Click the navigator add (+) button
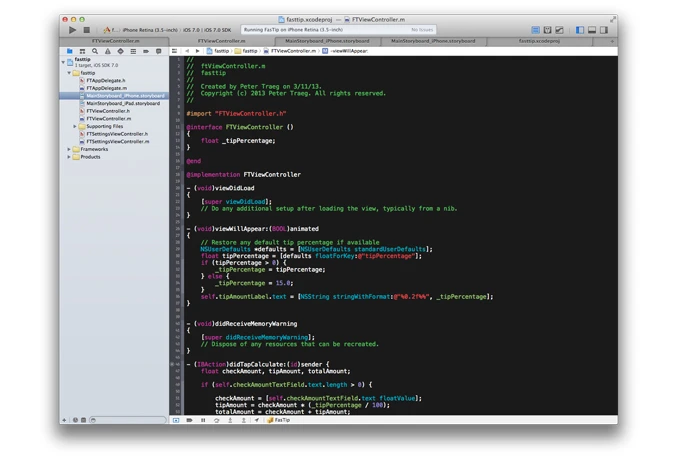Screen dimensions: 678x458 pos(64,420)
